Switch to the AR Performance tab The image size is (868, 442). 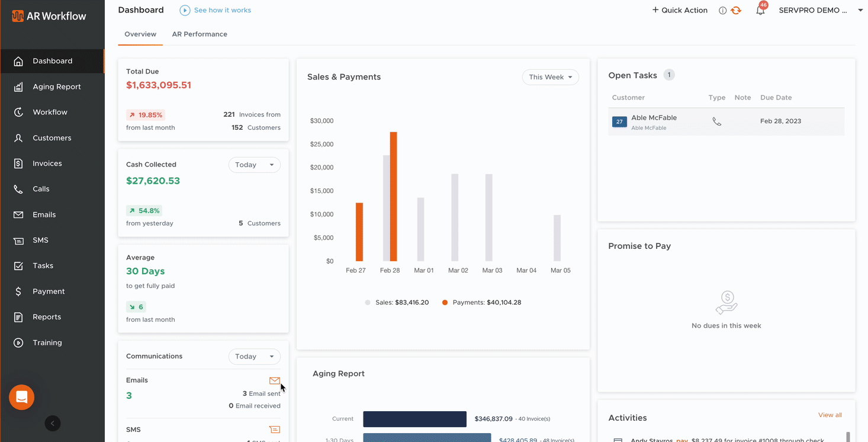[x=200, y=34]
